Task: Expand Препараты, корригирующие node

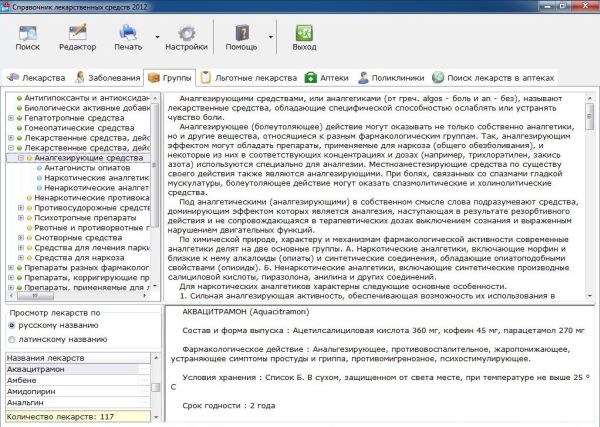Action: (x=11, y=277)
